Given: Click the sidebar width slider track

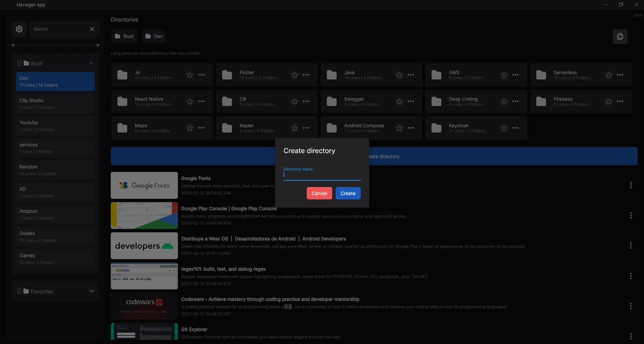Looking at the screenshot, I should tap(55, 45).
